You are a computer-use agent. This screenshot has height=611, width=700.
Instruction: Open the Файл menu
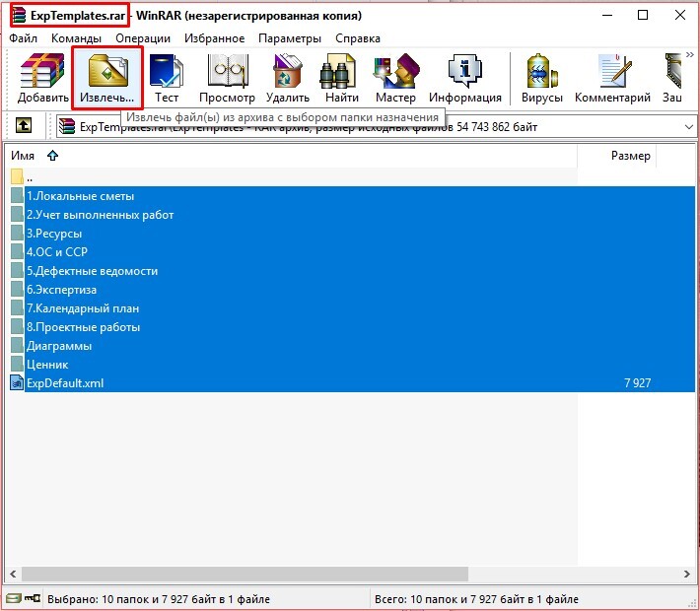pyautogui.click(x=24, y=38)
